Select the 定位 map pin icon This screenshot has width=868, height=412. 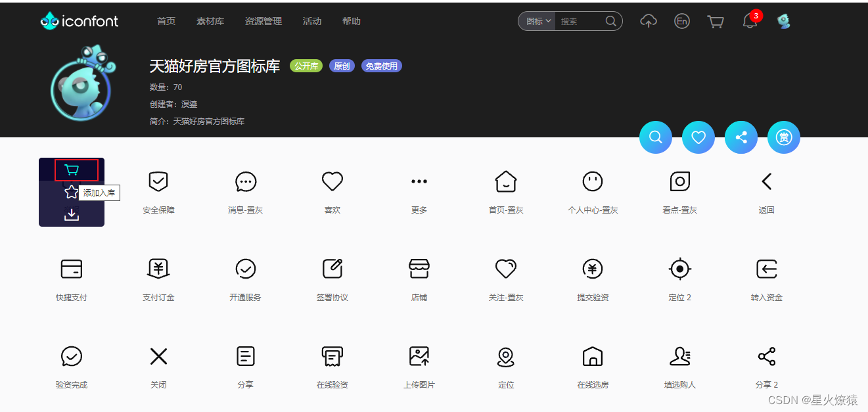(506, 356)
